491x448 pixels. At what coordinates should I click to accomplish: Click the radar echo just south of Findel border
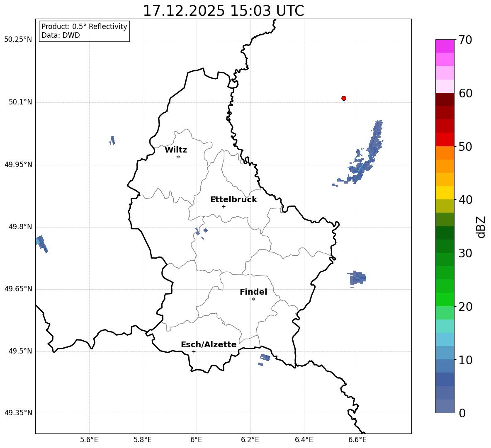tap(264, 359)
